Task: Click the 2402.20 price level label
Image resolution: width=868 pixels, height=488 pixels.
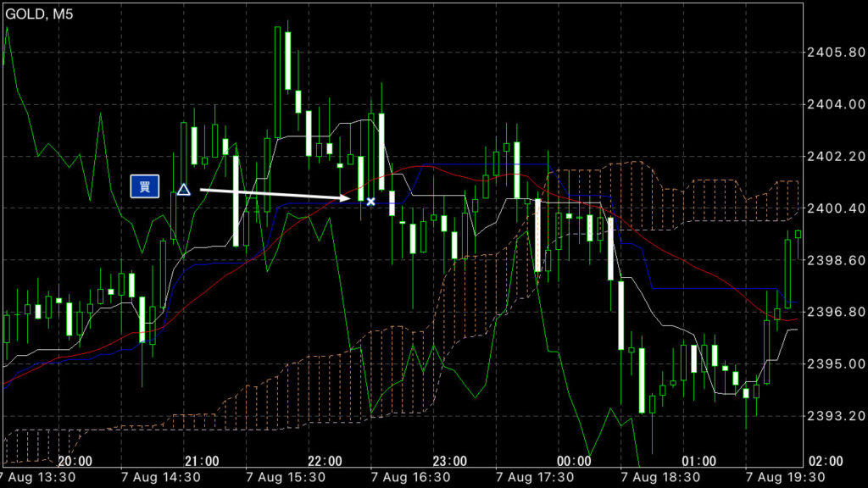Action: pyautogui.click(x=835, y=157)
